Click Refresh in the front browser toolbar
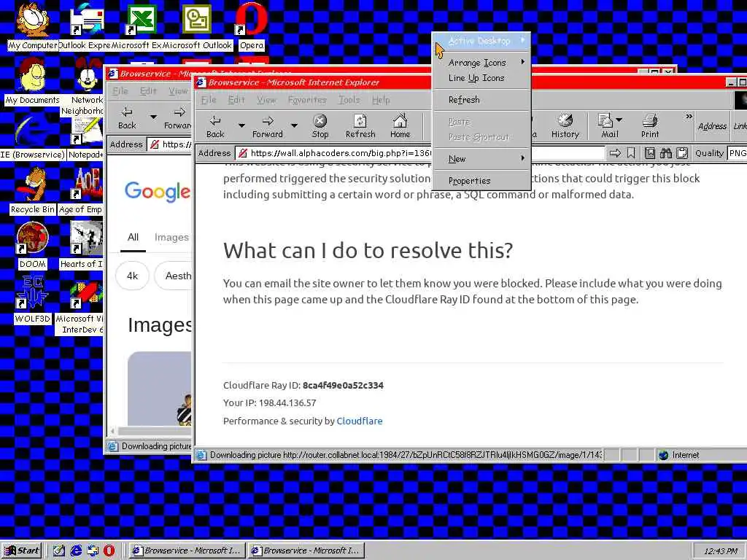This screenshot has width=747, height=560. pos(360,126)
